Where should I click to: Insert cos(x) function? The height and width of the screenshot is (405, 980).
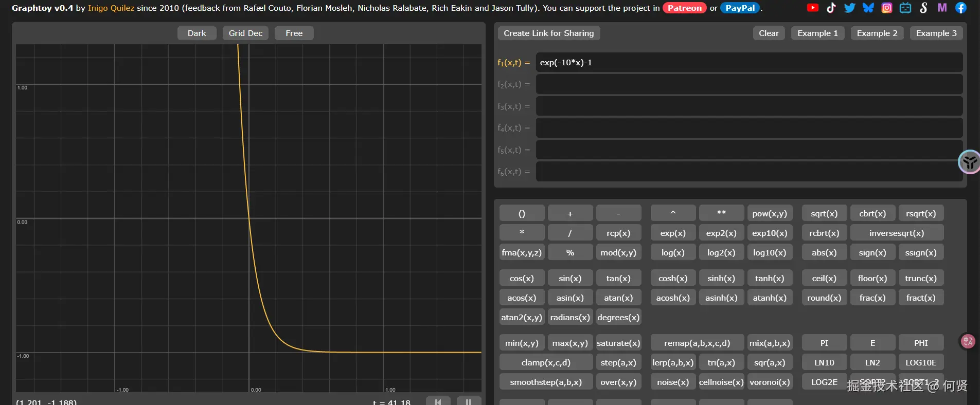pos(522,278)
